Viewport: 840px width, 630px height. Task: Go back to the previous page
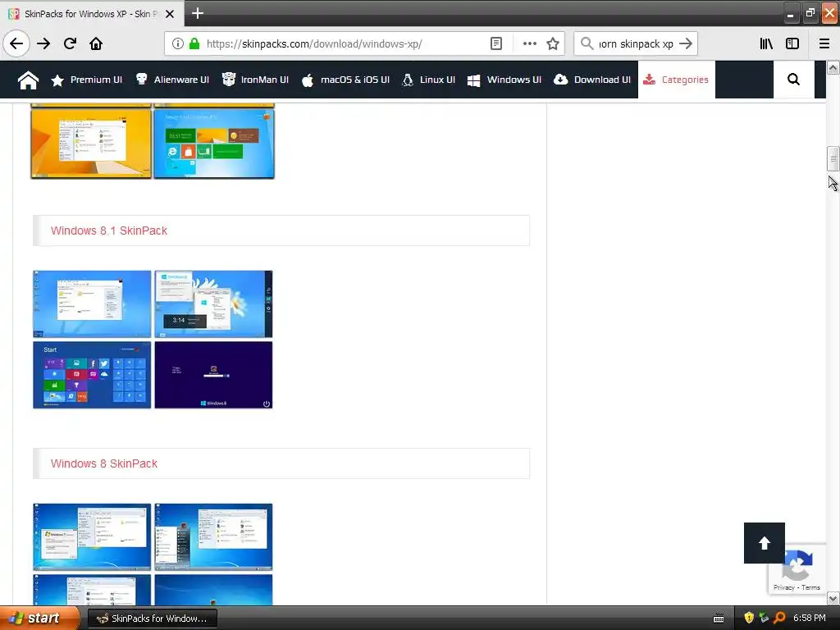(x=16, y=43)
